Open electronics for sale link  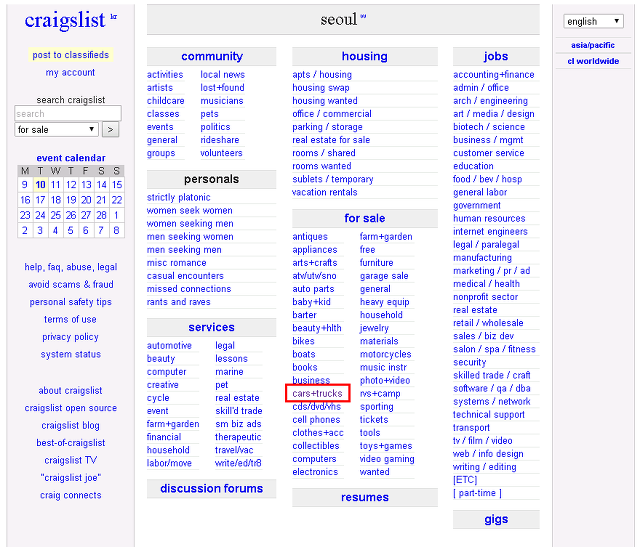pos(315,472)
